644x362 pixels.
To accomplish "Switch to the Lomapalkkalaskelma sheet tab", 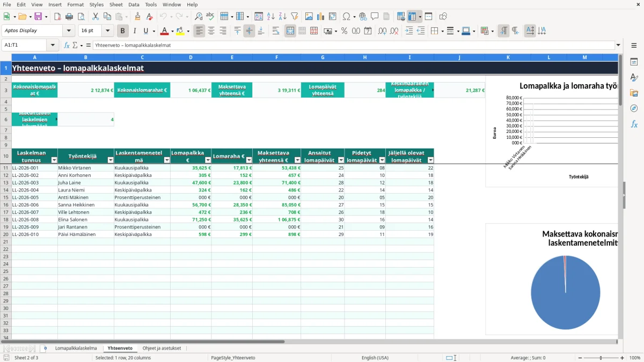I will pos(76,349).
